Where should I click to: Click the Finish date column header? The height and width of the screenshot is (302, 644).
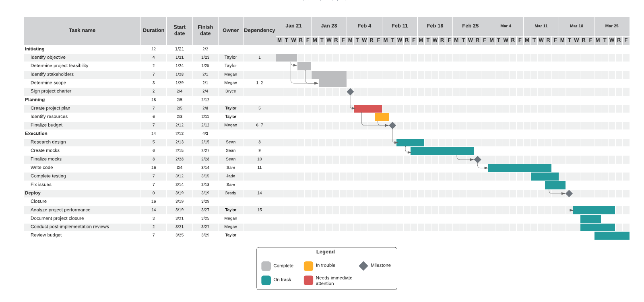tap(205, 31)
